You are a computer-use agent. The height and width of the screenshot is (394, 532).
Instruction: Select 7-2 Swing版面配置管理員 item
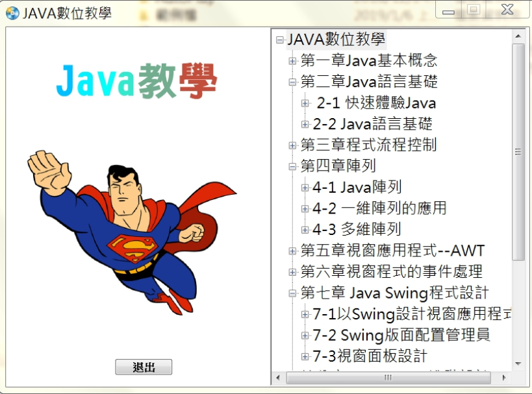(401, 335)
